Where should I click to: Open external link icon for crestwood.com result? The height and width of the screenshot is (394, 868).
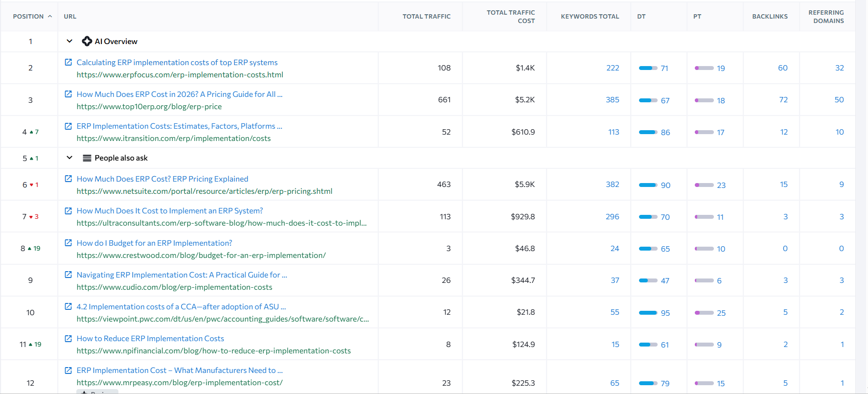click(x=69, y=243)
